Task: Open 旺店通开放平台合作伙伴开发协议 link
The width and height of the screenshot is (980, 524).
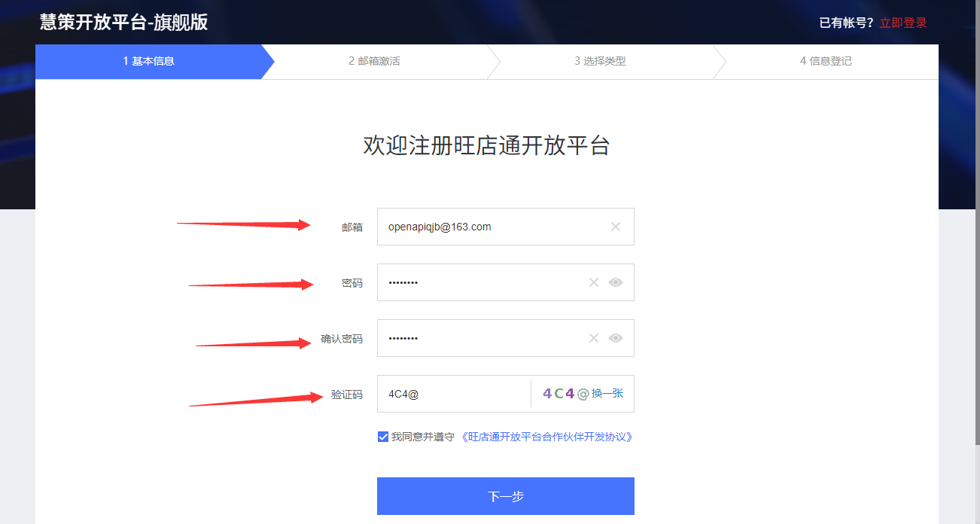Action: (x=546, y=437)
